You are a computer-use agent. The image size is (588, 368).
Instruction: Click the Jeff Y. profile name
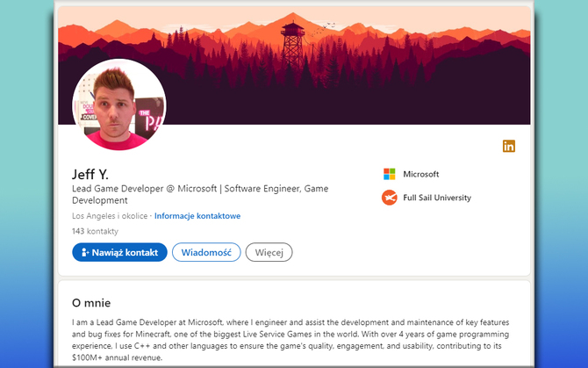point(90,175)
